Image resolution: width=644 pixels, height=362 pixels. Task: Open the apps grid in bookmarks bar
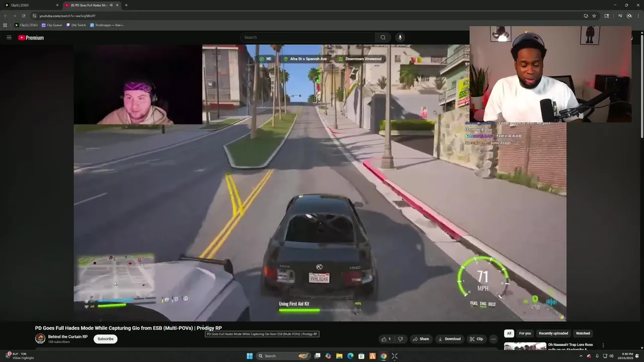pyautogui.click(x=5, y=25)
